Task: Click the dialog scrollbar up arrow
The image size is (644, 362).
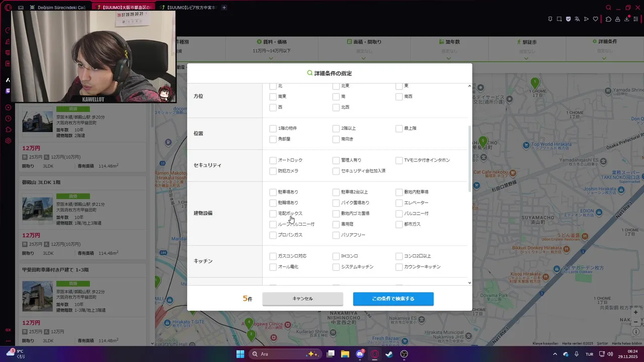Action: pos(469,86)
